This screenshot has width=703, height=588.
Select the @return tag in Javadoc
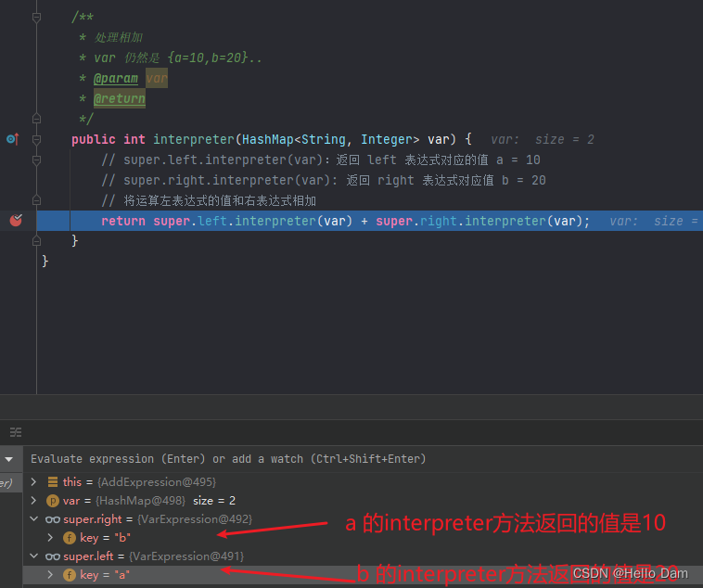(x=120, y=98)
